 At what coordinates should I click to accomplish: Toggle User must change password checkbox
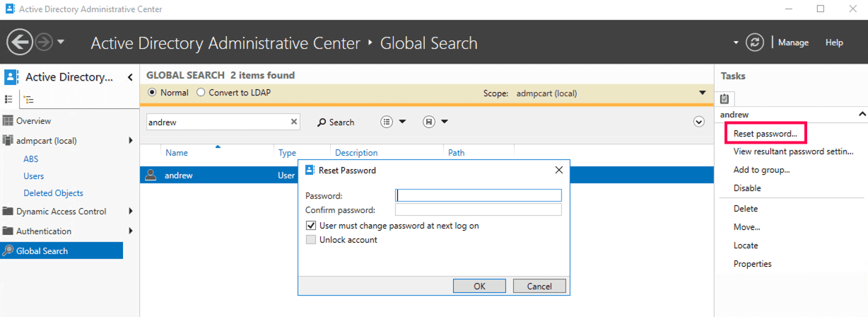[311, 226]
